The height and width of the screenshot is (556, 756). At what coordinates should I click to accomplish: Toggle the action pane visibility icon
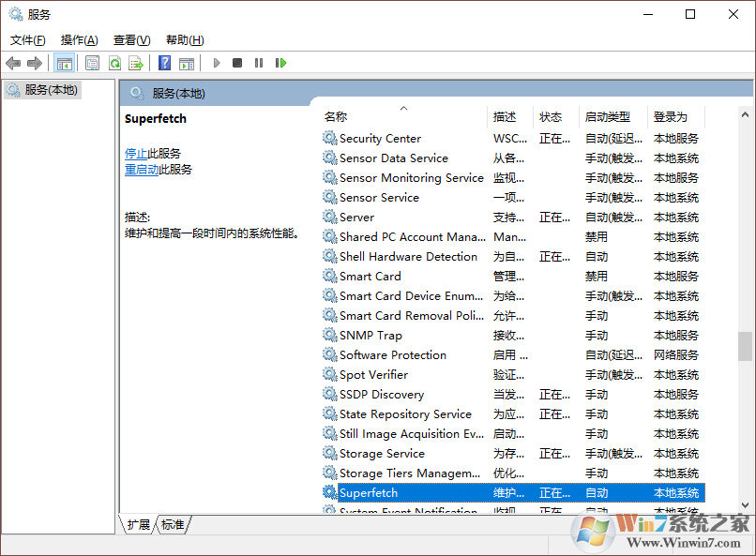tap(187, 63)
